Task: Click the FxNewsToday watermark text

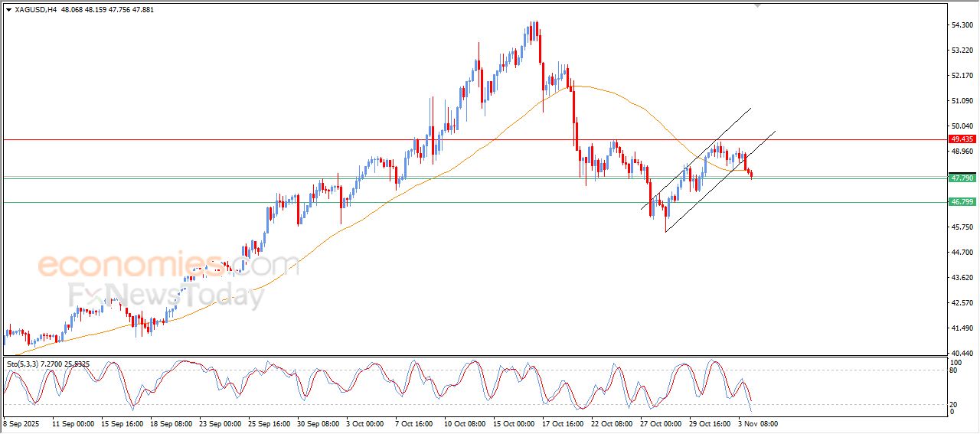Action: tap(166, 295)
